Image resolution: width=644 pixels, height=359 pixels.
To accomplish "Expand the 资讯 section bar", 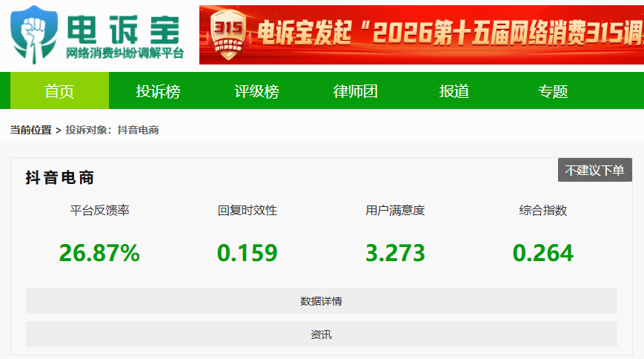I will click(321, 335).
